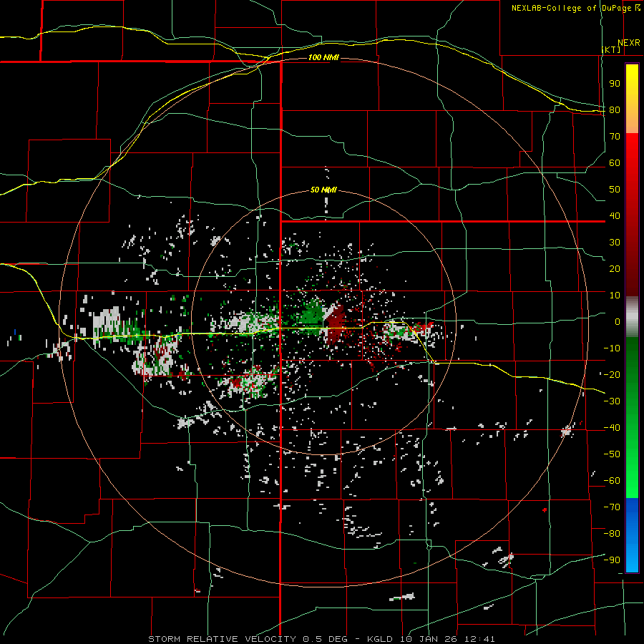The image size is (644, 644).
Task: Click the 12:41 timestamp in footer
Action: (x=479, y=639)
